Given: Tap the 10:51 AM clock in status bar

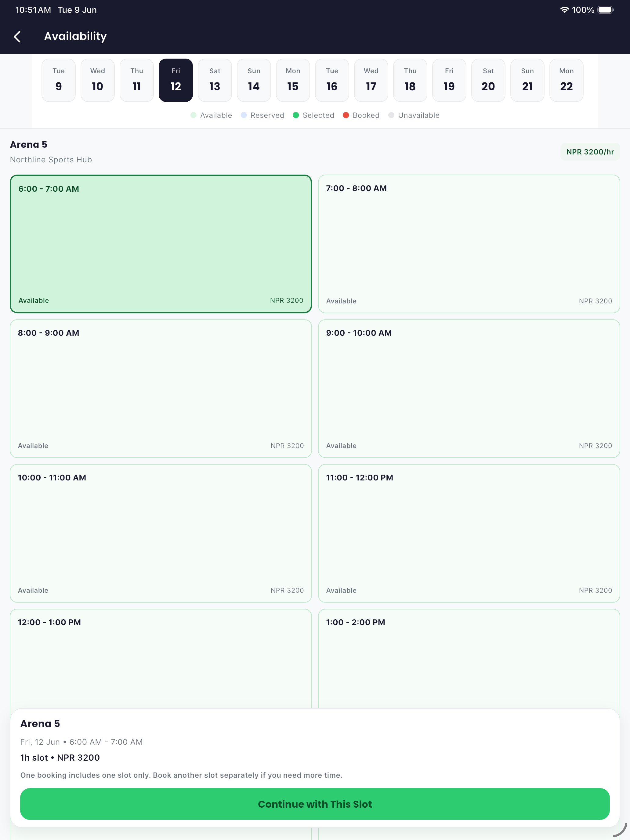Looking at the screenshot, I should [33, 10].
